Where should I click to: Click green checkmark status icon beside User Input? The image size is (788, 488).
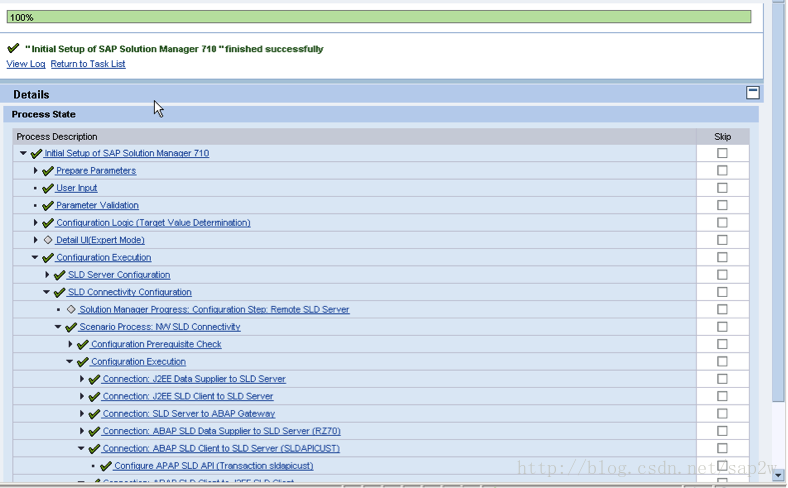[48, 188]
